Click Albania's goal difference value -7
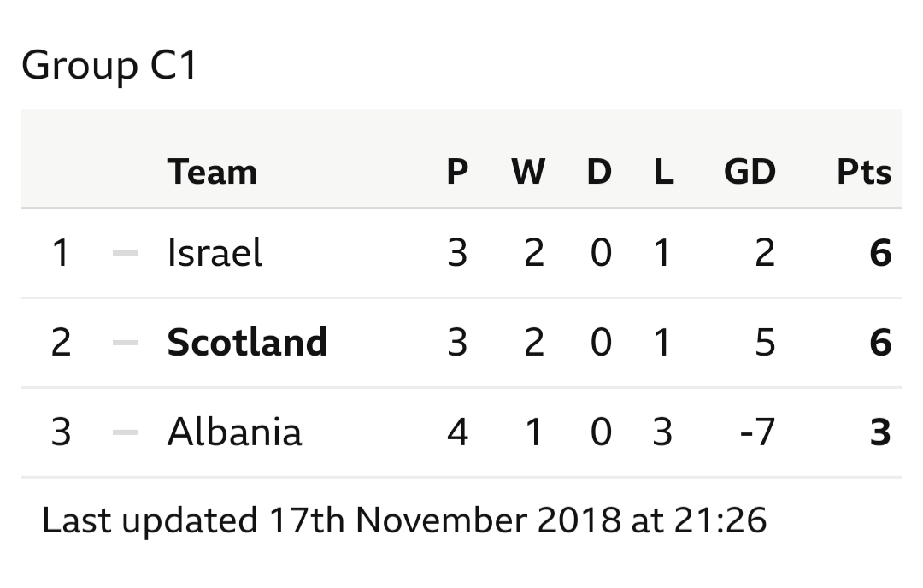The image size is (923, 588). pyautogui.click(x=757, y=432)
